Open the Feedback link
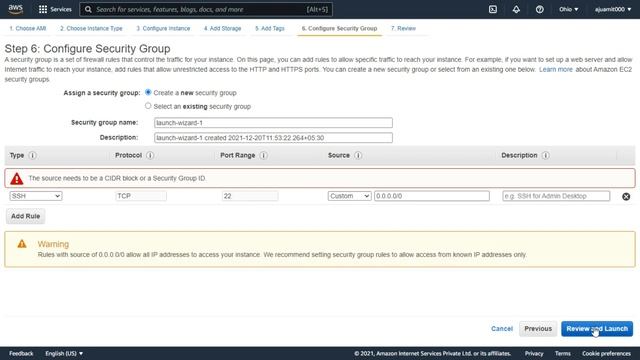The height and width of the screenshot is (360, 640). pos(21,353)
